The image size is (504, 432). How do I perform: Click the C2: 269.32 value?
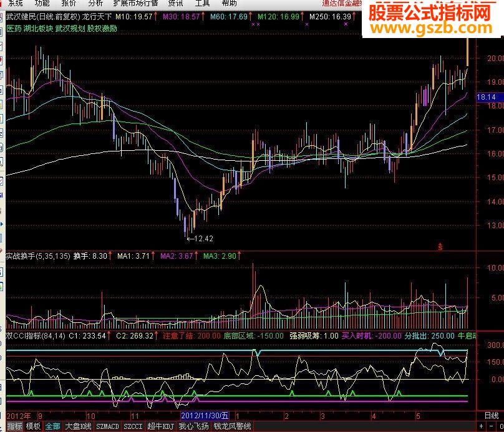137,335
